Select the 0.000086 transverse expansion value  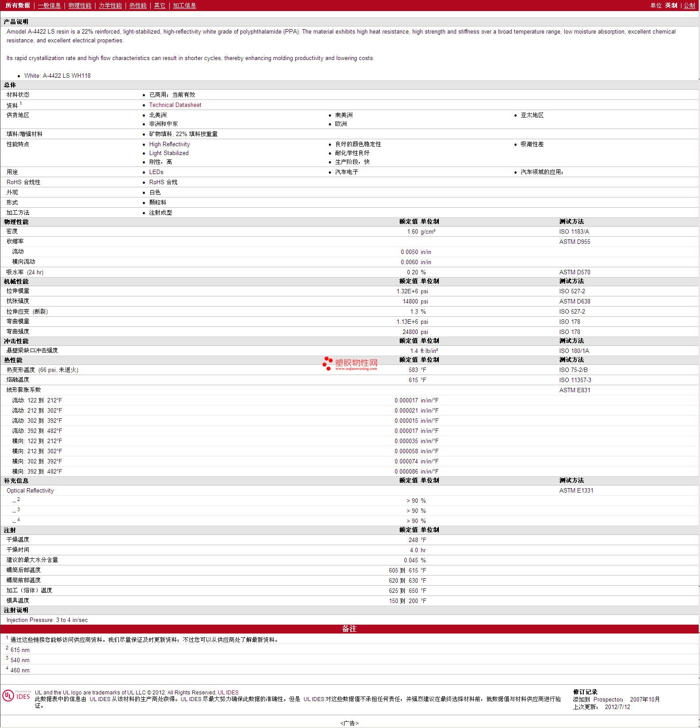[406, 471]
